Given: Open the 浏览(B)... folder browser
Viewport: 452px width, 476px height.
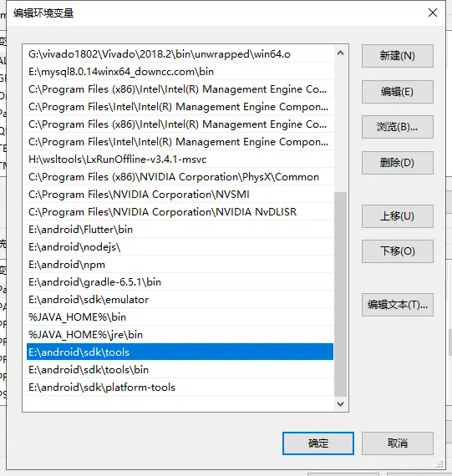Looking at the screenshot, I should coord(398,127).
